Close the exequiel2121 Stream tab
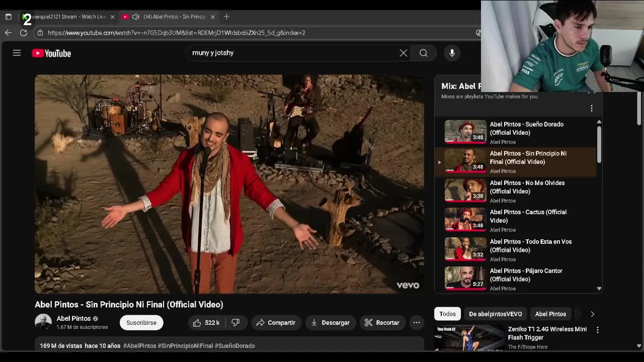This screenshot has height=362, width=644. click(112, 17)
